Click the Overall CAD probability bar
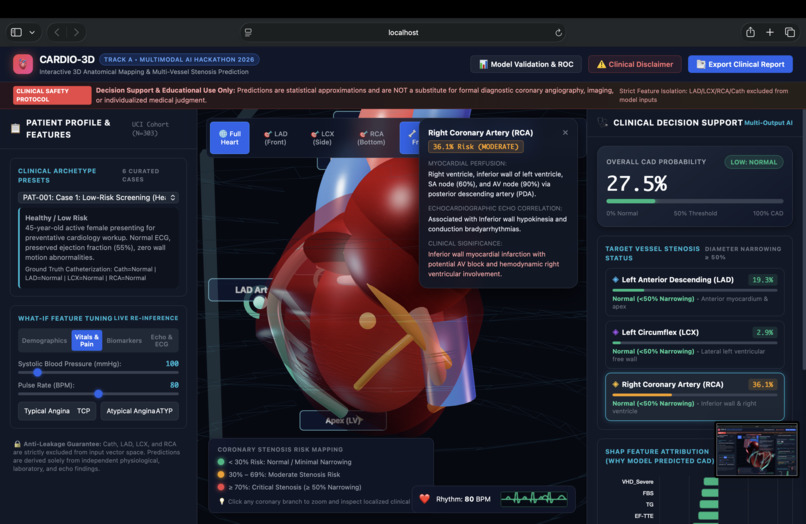806x524 pixels. [694, 201]
